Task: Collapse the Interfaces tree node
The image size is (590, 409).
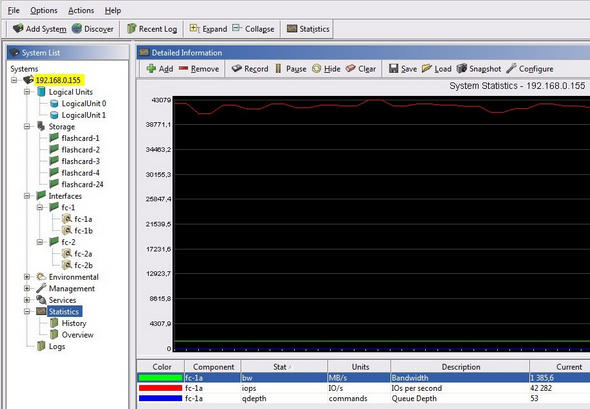Action: point(27,196)
